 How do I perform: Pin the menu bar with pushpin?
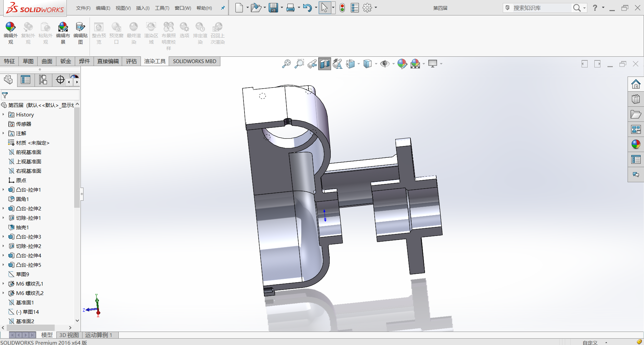(223, 8)
